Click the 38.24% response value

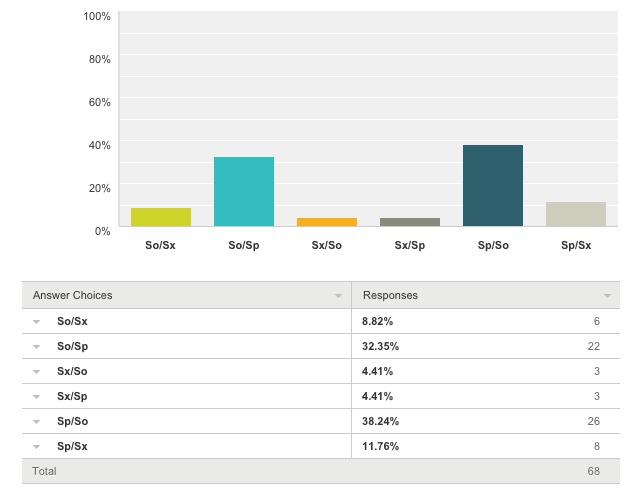[x=378, y=422]
